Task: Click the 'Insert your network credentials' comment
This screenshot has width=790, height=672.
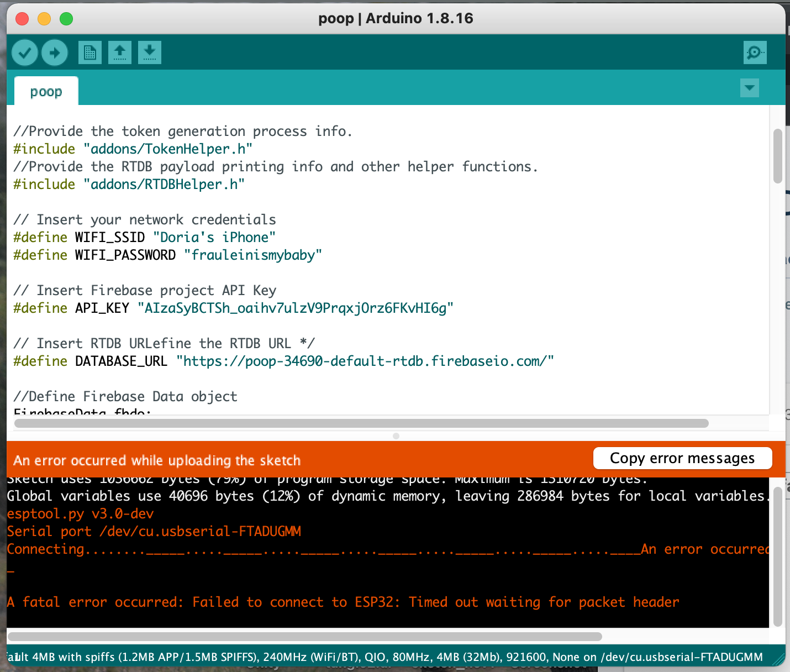Action: 144,219
